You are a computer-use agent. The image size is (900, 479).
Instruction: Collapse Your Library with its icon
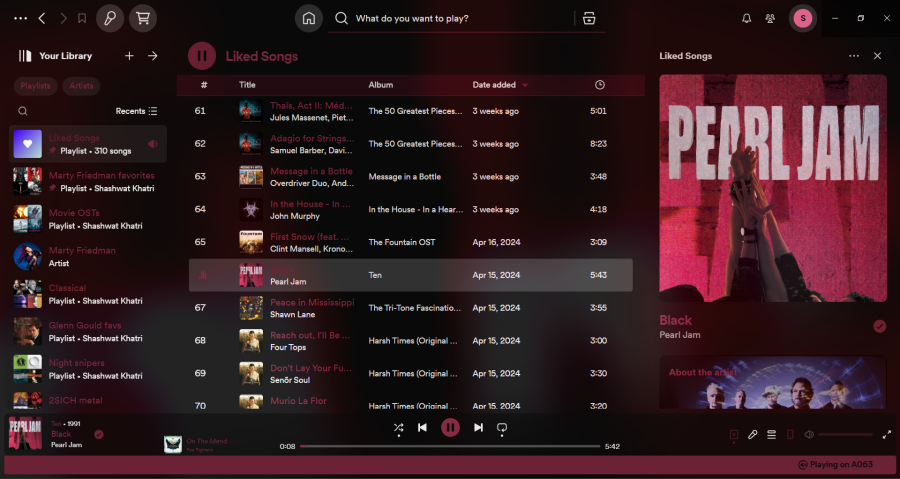25,56
